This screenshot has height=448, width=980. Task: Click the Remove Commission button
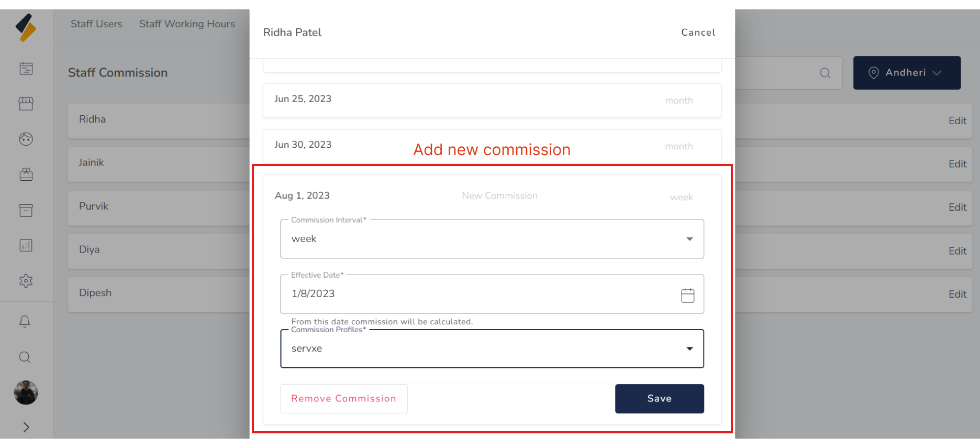343,399
